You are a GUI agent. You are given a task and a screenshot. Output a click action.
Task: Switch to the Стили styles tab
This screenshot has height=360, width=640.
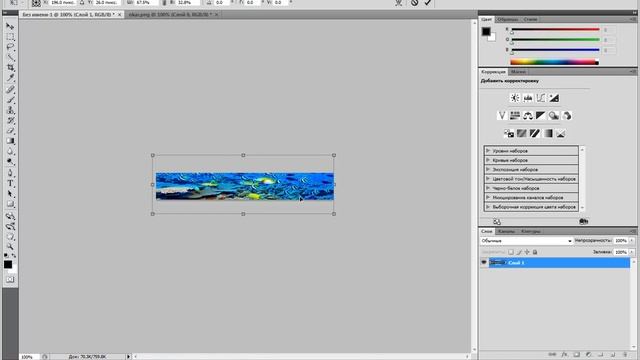coord(530,19)
